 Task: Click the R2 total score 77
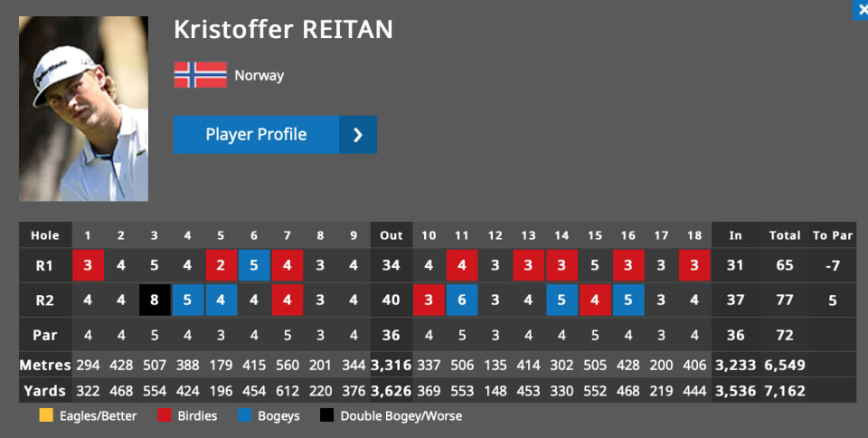tap(785, 300)
